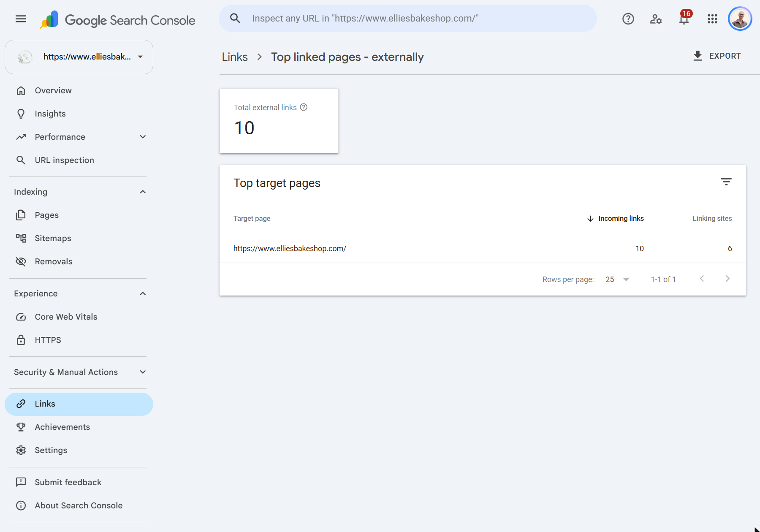Collapse the Indexing section

143,192
